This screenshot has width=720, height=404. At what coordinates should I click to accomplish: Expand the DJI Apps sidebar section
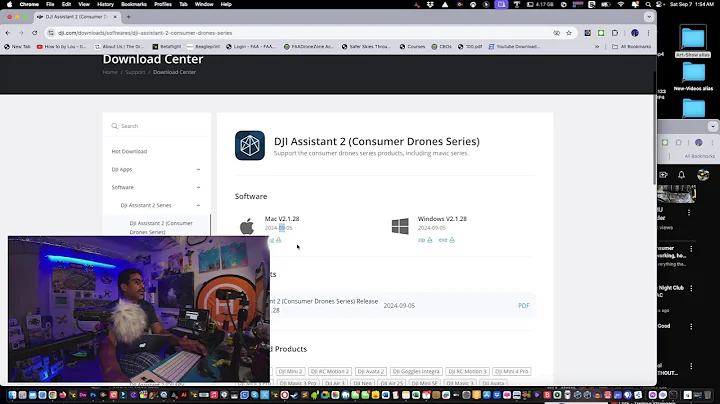pyautogui.click(x=156, y=169)
